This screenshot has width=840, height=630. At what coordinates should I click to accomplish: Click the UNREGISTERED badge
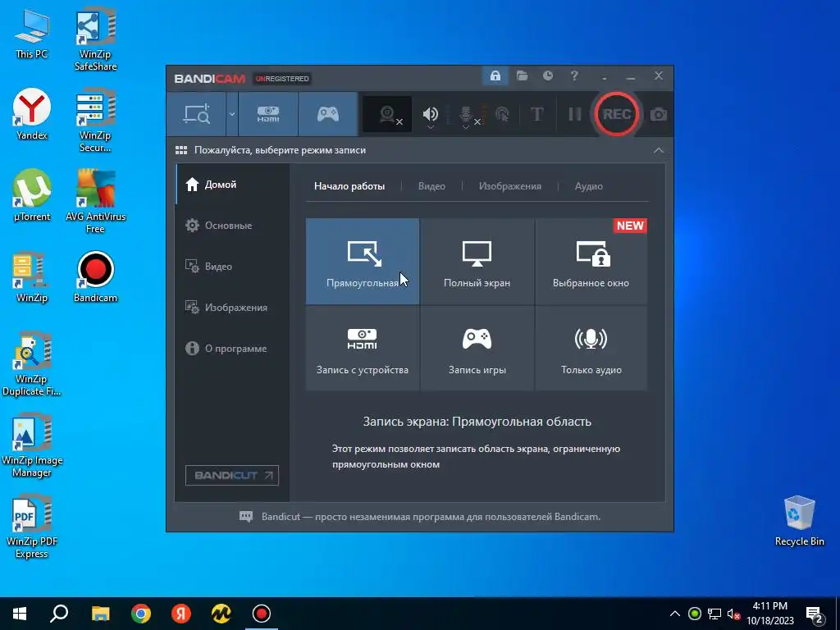tap(282, 79)
